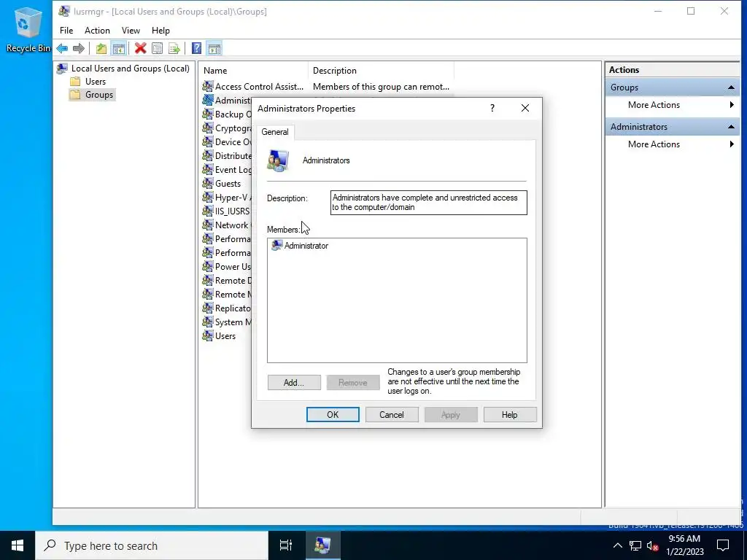Image resolution: width=747 pixels, height=560 pixels.
Task: Toggle Show/Hide Action Pane toolbar icon
Action: (214, 48)
